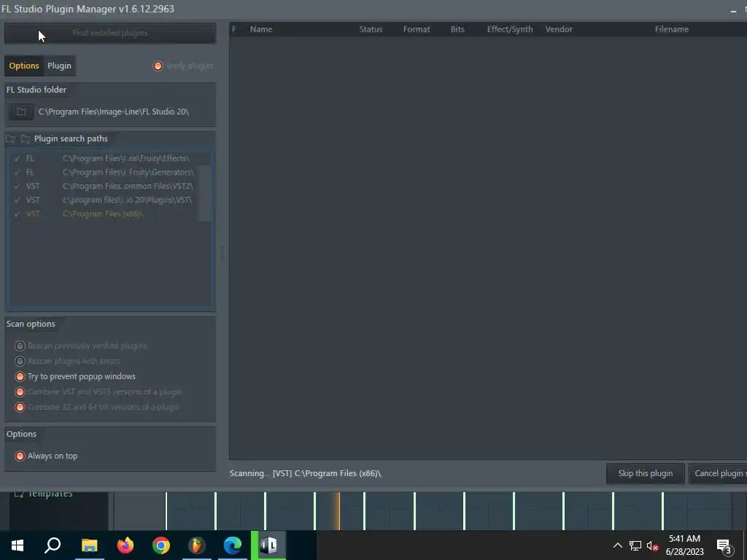Screen dimensions: 747x560
Task: Switch to the Plugin tab
Action: pyautogui.click(x=59, y=66)
